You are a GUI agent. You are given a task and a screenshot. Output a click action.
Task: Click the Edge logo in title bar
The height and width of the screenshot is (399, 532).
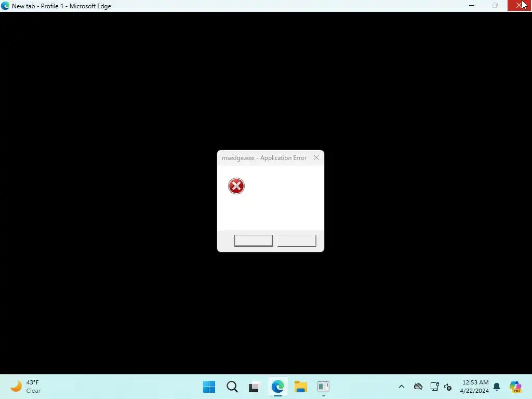(x=5, y=6)
